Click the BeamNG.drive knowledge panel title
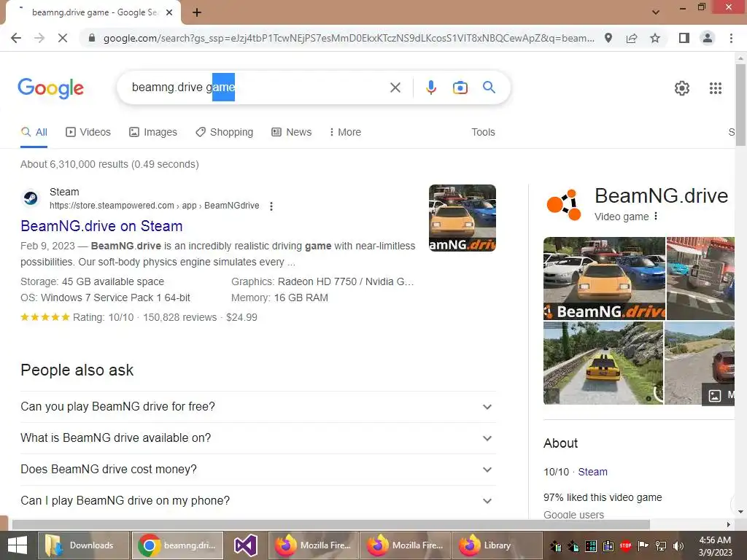Image resolution: width=747 pixels, height=560 pixels. (661, 195)
